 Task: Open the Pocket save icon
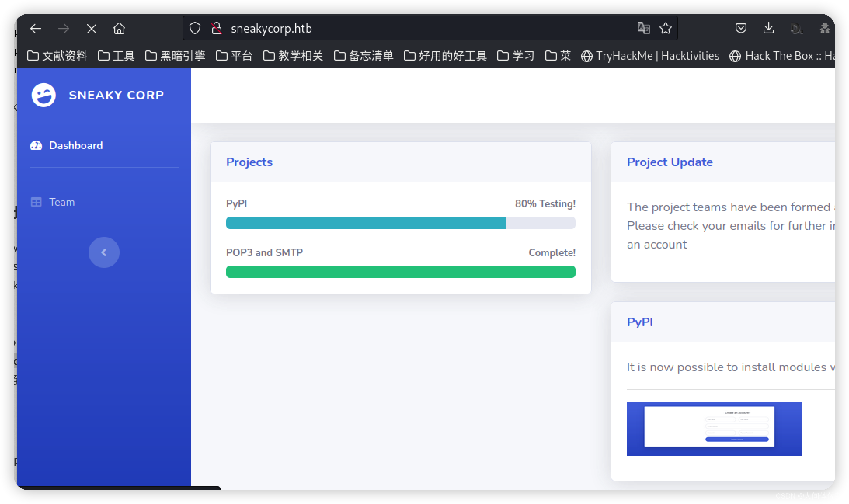click(741, 28)
